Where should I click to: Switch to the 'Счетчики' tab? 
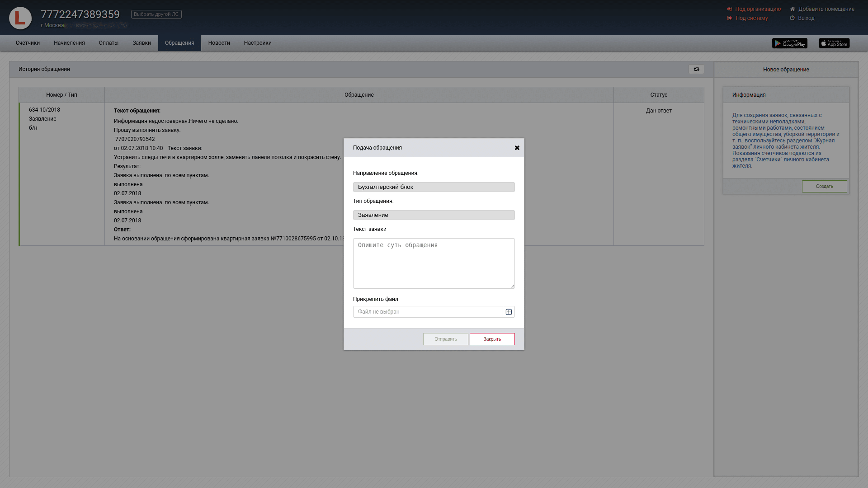(x=28, y=43)
